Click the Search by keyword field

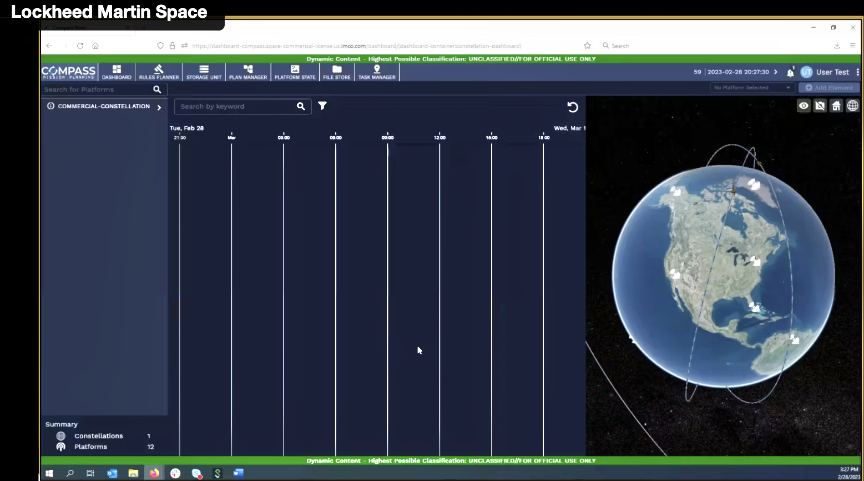(236, 106)
